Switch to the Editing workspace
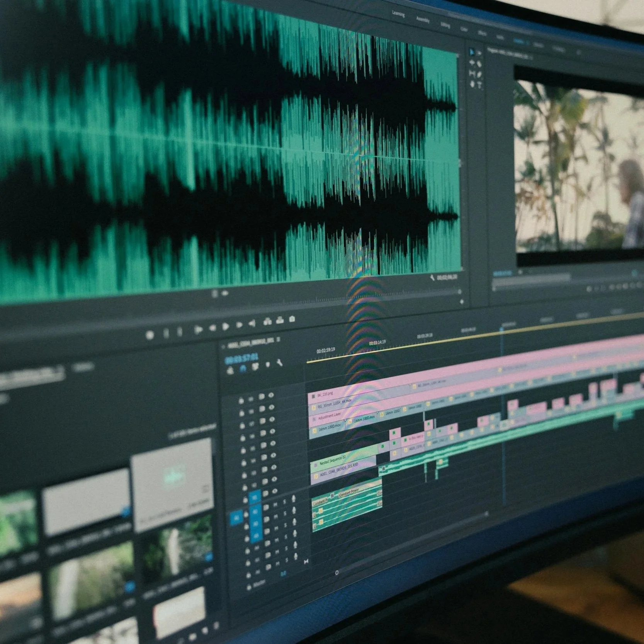 tap(445, 25)
